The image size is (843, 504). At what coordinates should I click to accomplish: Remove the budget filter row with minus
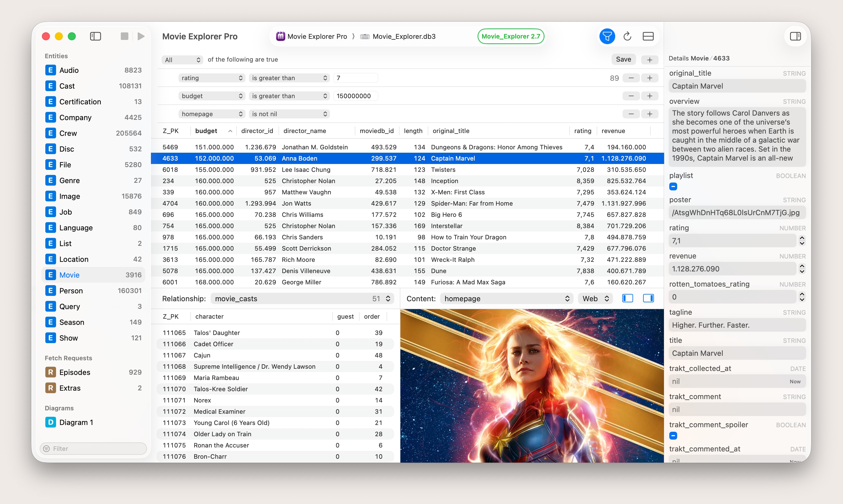(x=631, y=96)
